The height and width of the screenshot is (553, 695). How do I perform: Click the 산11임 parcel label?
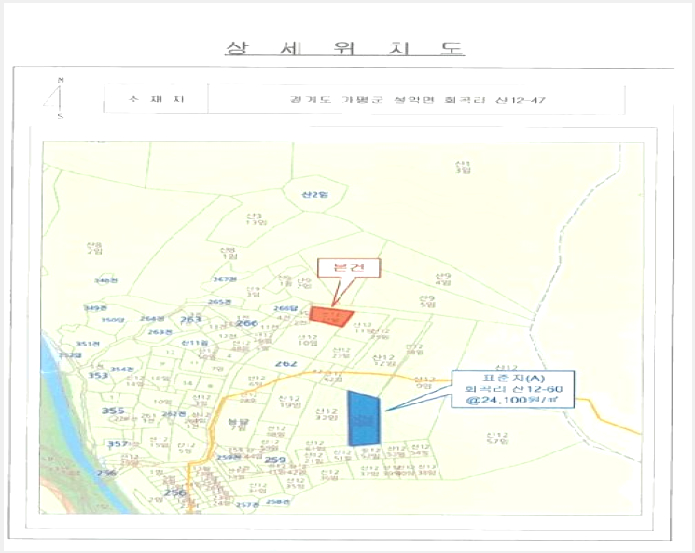pos(195,343)
